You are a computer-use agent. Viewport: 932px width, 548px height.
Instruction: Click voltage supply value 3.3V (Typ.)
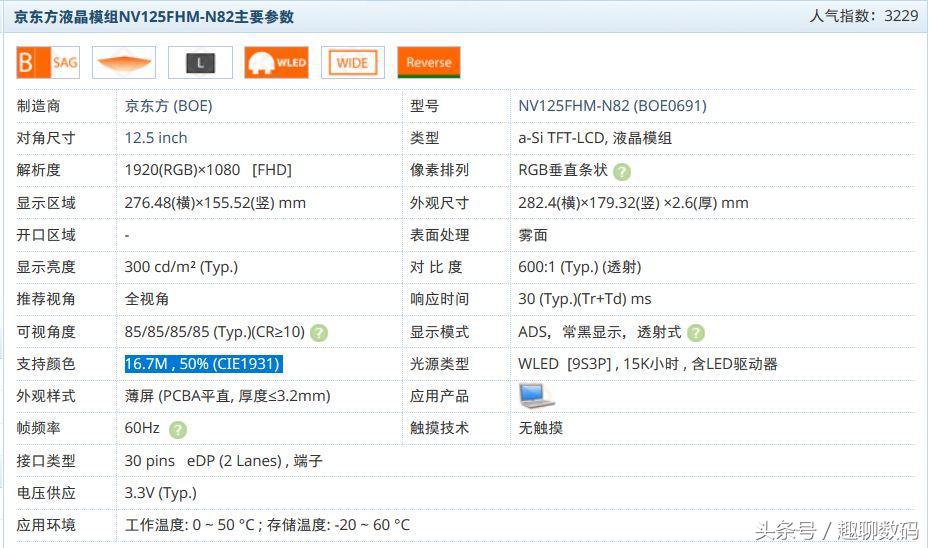[160, 493]
